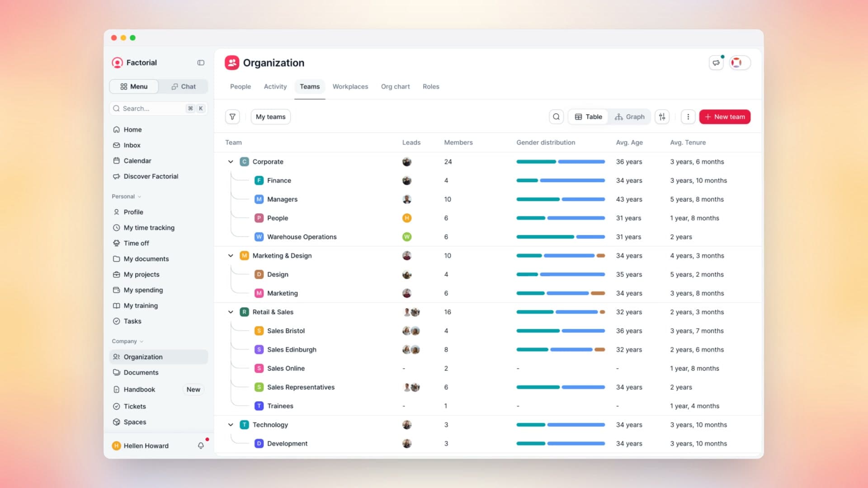Collapse the Retail & Sales team row
868x488 pixels.
(x=231, y=312)
